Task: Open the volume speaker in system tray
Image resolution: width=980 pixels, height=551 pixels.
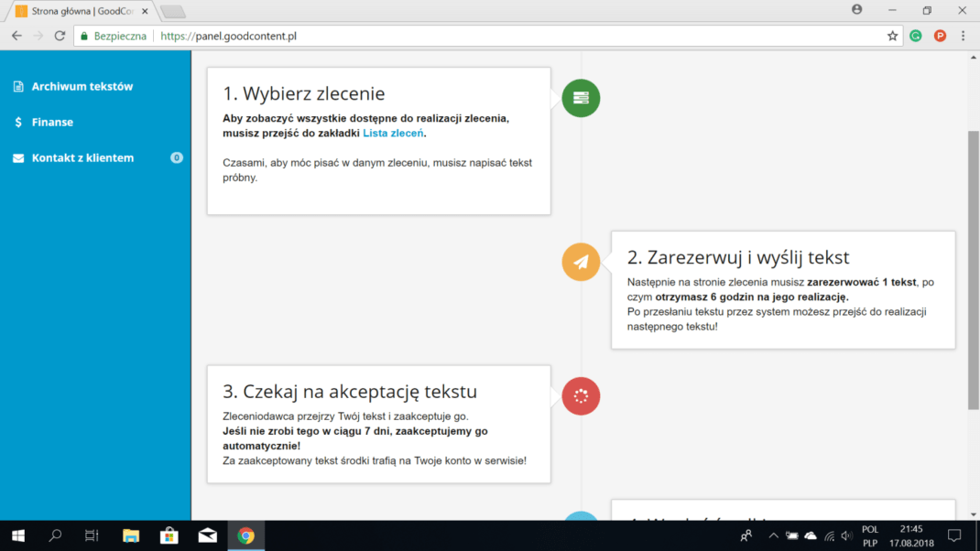Action: 845,535
